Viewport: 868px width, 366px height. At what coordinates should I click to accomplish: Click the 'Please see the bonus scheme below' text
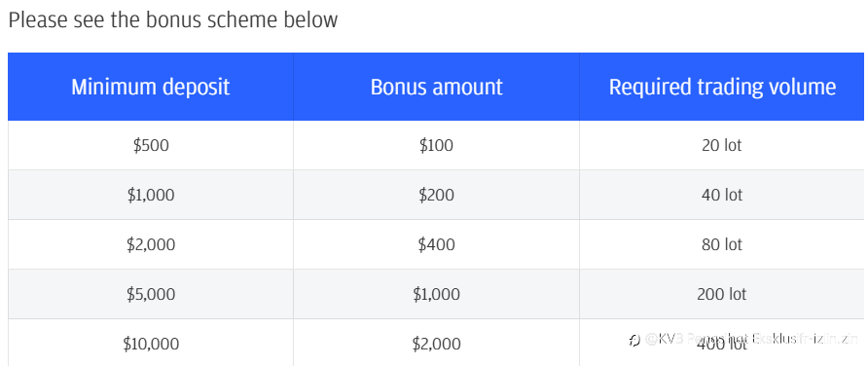[172, 19]
